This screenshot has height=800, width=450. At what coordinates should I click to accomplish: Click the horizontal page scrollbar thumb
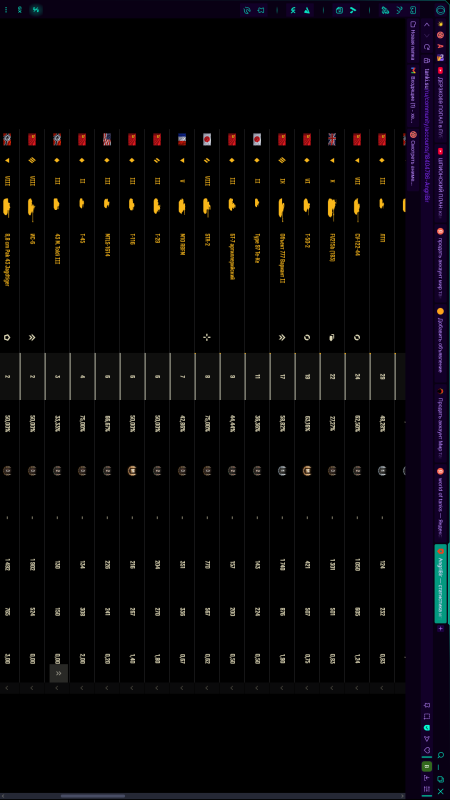[x=93, y=796]
